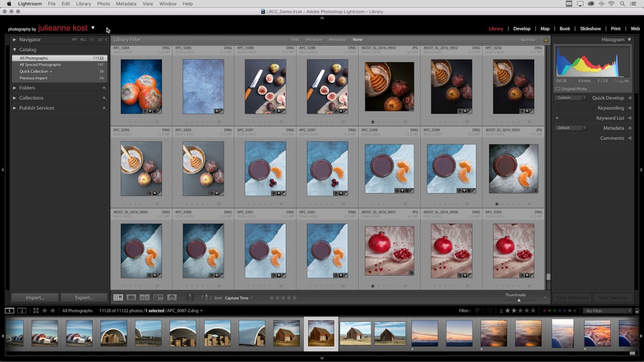The height and width of the screenshot is (362, 644).
Task: Expand the Collections panel
Action: click(x=15, y=98)
